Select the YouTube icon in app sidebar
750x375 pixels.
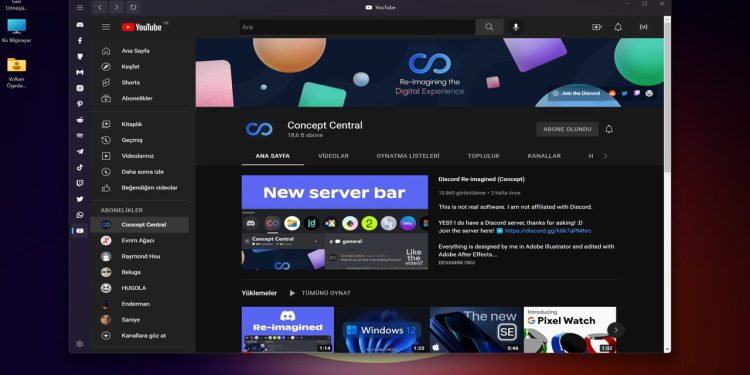80,231
